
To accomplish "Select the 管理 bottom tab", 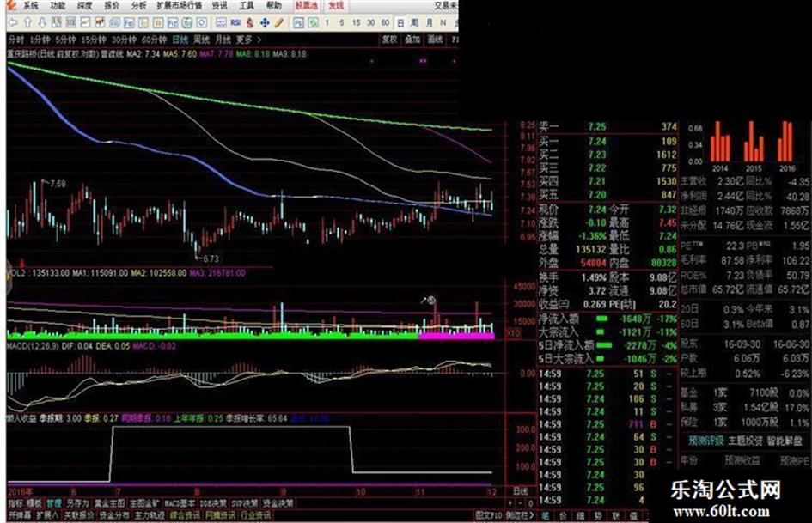I will tap(54, 502).
